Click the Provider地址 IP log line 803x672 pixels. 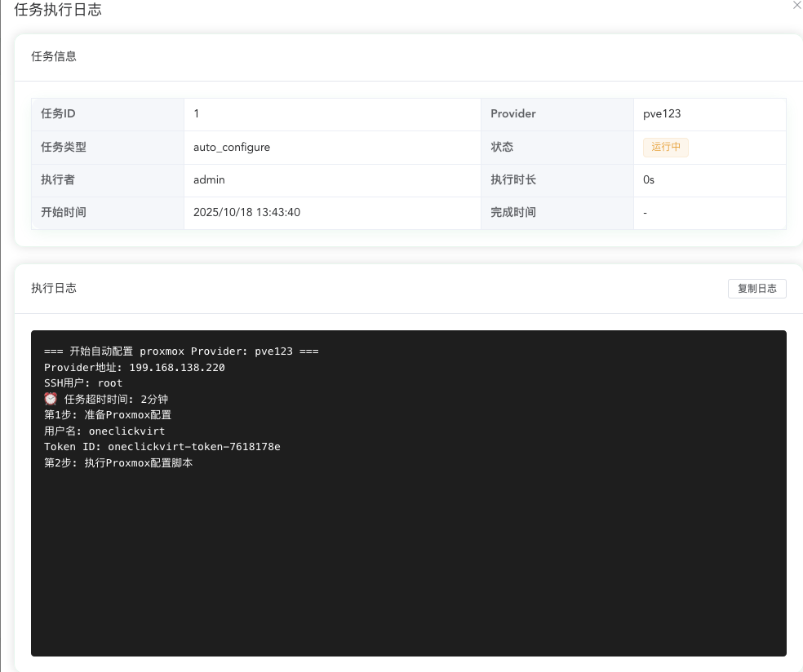(135, 368)
